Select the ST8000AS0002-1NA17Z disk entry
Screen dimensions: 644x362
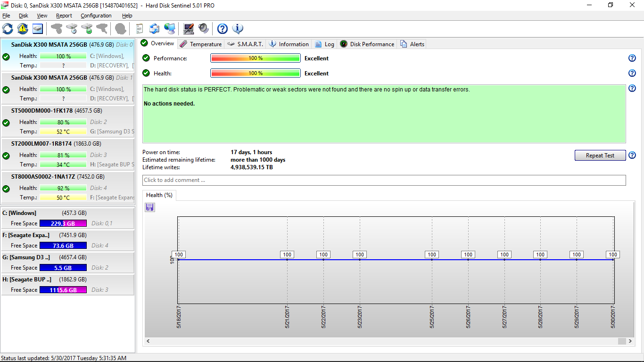coord(68,187)
